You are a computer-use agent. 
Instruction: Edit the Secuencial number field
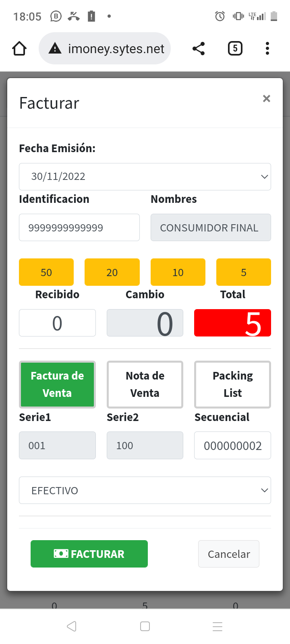(232, 446)
